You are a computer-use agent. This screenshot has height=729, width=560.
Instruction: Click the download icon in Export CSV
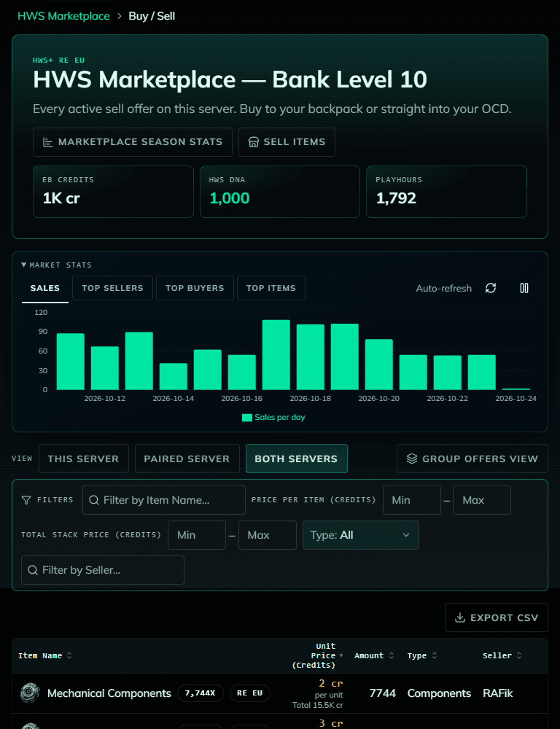[x=459, y=618]
